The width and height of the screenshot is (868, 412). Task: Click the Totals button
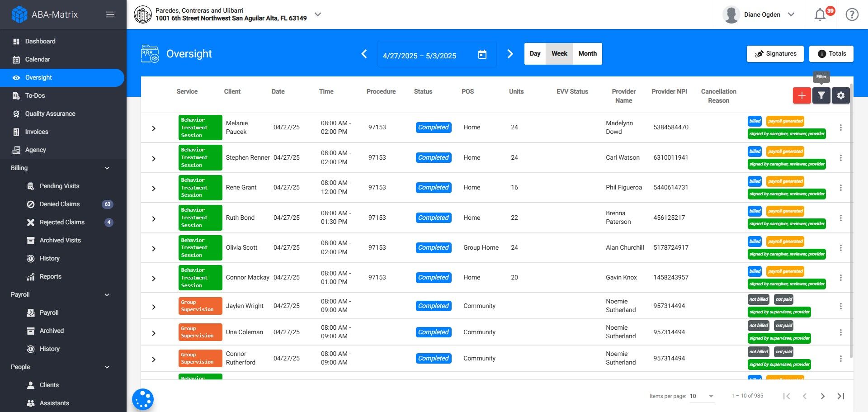point(831,54)
